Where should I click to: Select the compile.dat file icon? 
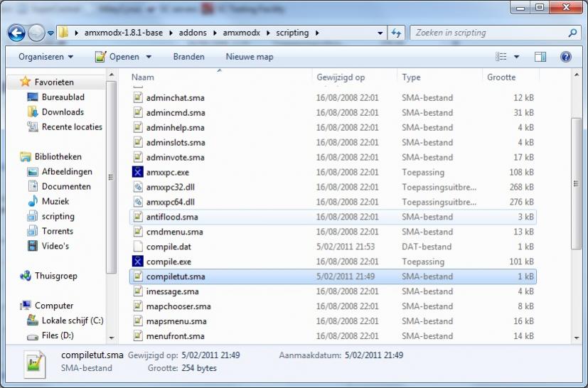tap(138, 247)
